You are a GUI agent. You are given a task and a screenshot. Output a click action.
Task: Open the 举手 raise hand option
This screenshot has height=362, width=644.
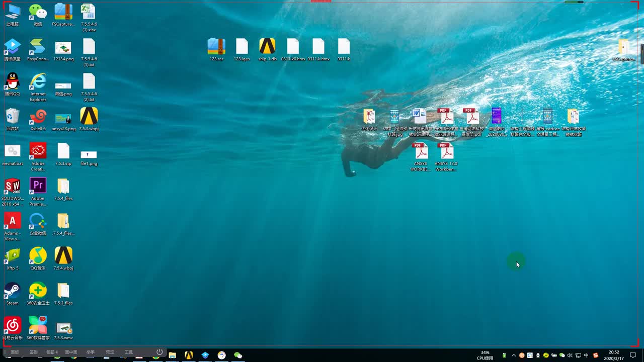(91, 352)
